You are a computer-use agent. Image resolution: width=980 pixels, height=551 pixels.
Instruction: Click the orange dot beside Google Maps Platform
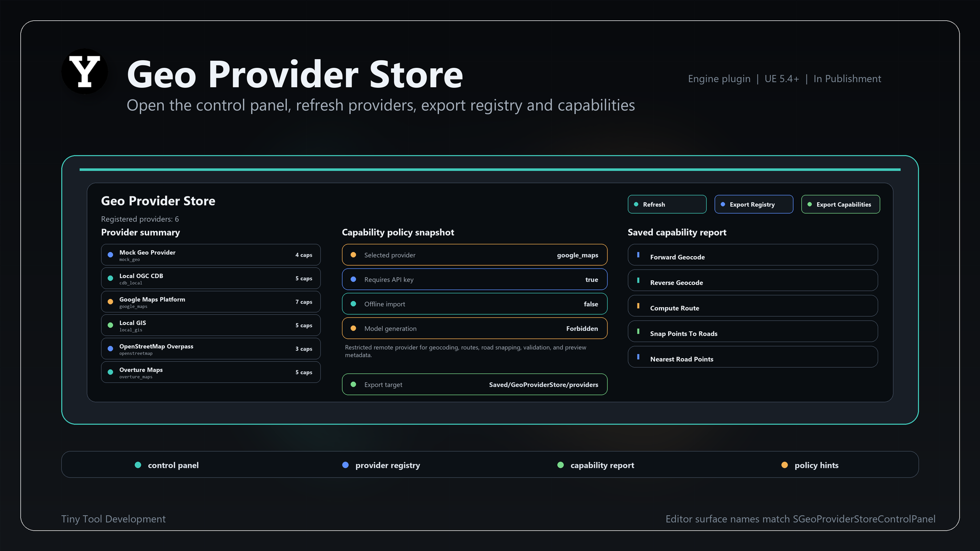110,302
